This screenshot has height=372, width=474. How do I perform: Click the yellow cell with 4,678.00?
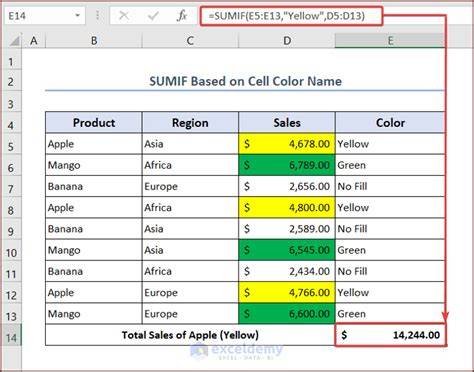287,144
